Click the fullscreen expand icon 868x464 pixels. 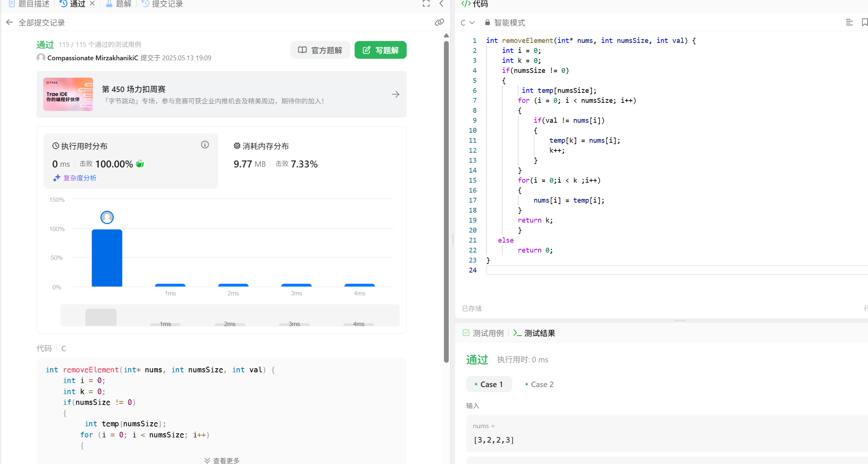coord(426,4)
